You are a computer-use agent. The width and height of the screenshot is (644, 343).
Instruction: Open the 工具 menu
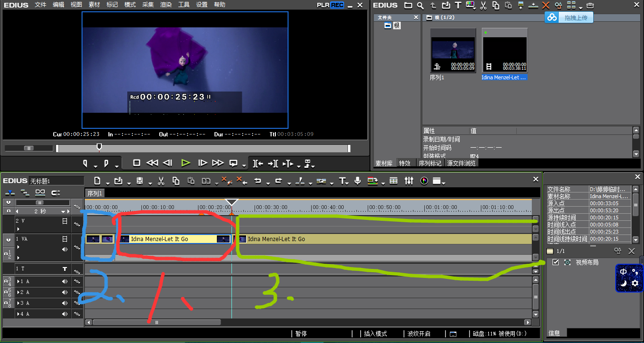point(184,5)
